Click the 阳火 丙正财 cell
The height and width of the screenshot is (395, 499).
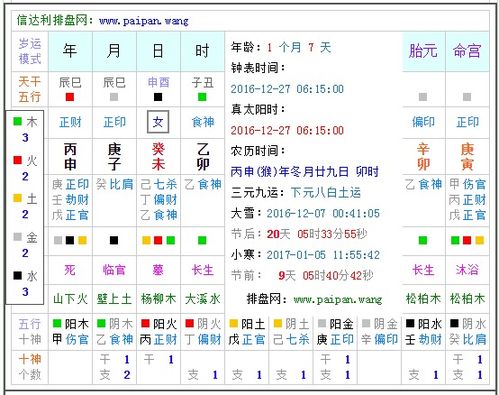click(x=158, y=332)
